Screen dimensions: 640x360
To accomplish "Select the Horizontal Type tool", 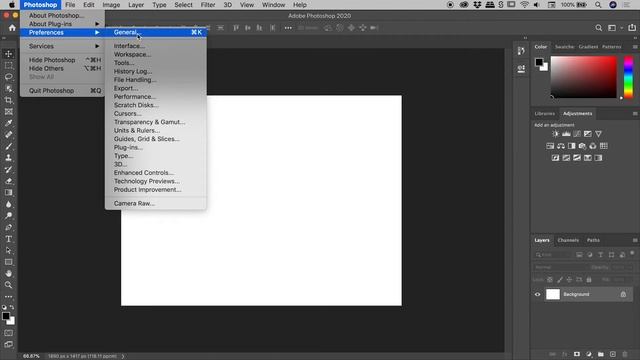I will point(9,239).
